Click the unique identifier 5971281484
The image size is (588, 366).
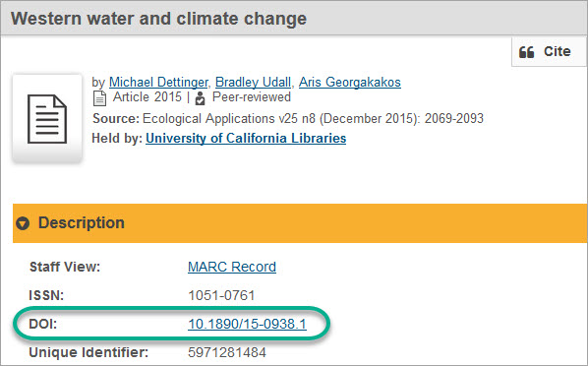pos(227,352)
